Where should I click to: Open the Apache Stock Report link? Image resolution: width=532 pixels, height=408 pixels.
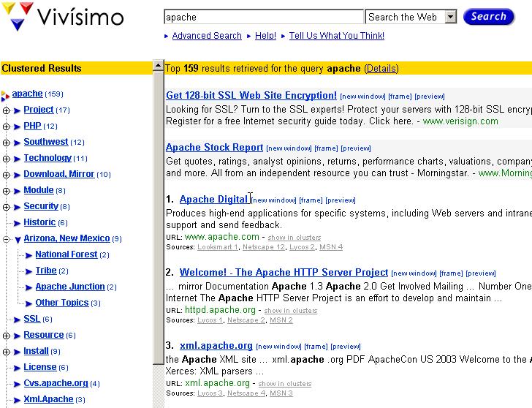[214, 147]
